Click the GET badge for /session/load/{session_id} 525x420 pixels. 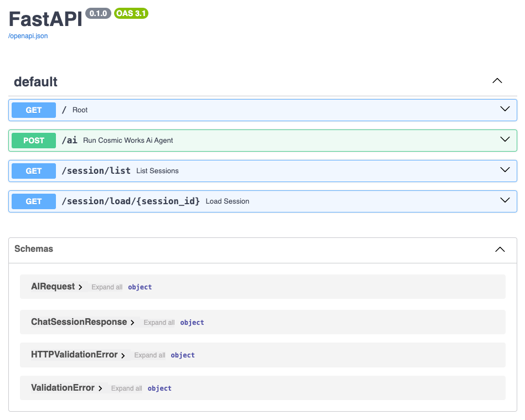pyautogui.click(x=34, y=201)
